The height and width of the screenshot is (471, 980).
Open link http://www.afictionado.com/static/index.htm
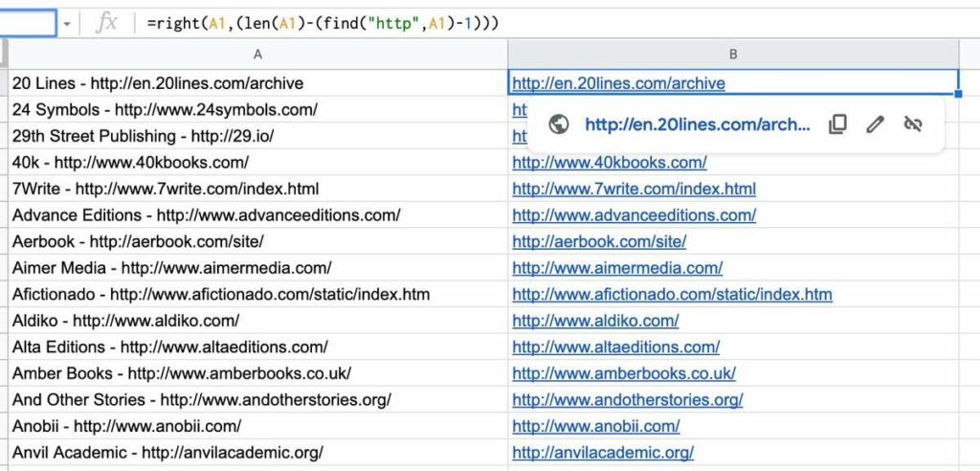(x=672, y=294)
